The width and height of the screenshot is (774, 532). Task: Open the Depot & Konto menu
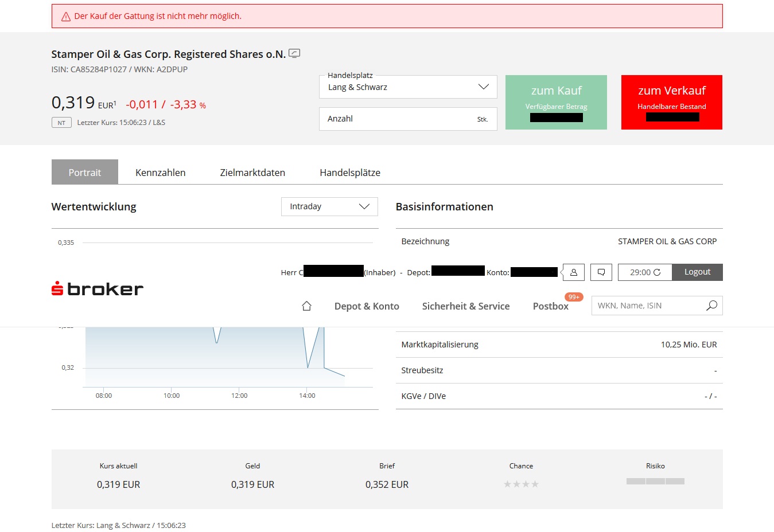click(x=367, y=306)
